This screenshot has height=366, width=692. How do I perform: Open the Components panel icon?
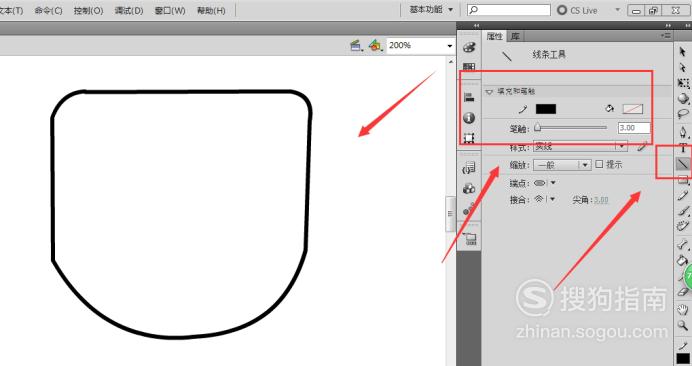[469, 189]
